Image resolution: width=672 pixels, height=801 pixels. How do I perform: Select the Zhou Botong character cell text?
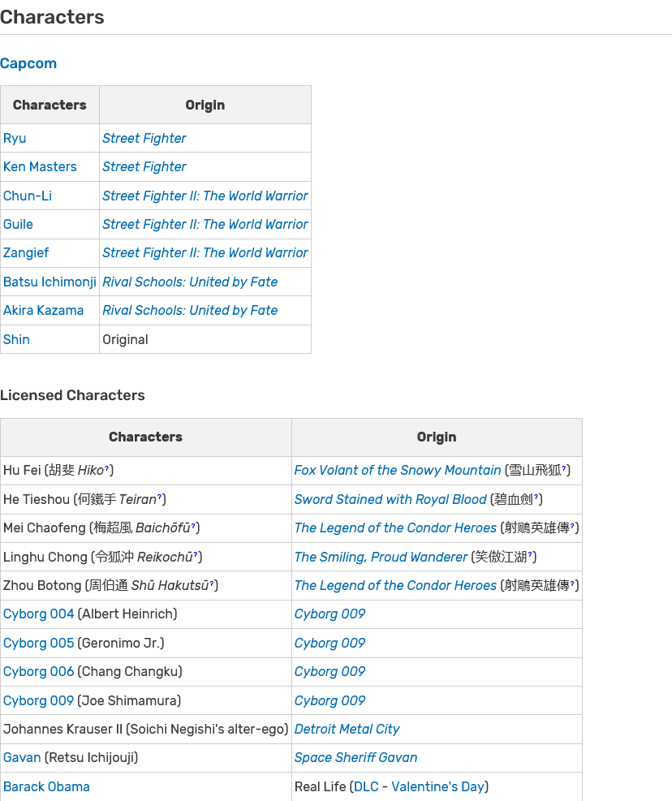(x=111, y=586)
